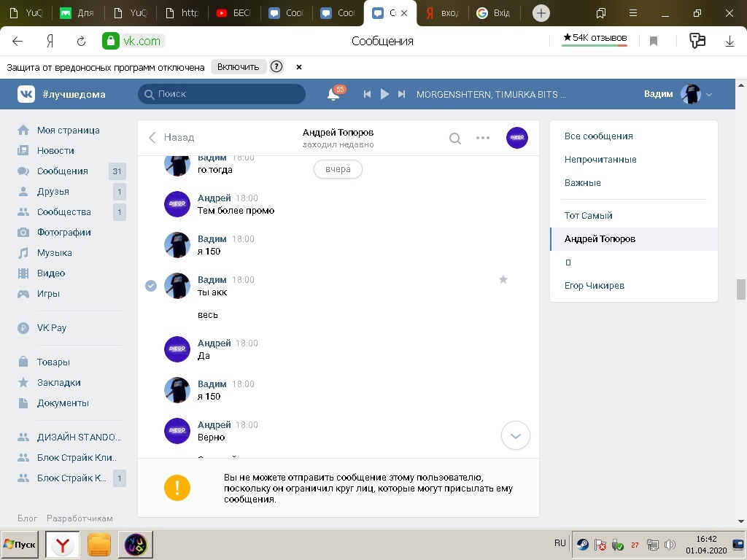Click the Поиск search field
The height and width of the screenshot is (560, 747).
click(222, 94)
